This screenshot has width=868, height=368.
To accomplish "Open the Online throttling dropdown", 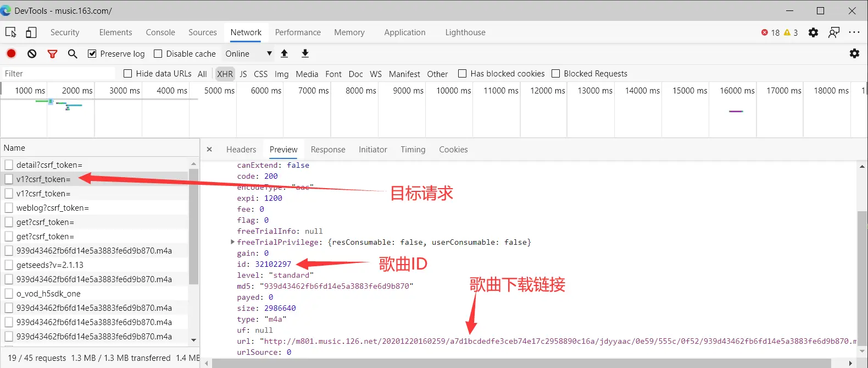I will [248, 53].
